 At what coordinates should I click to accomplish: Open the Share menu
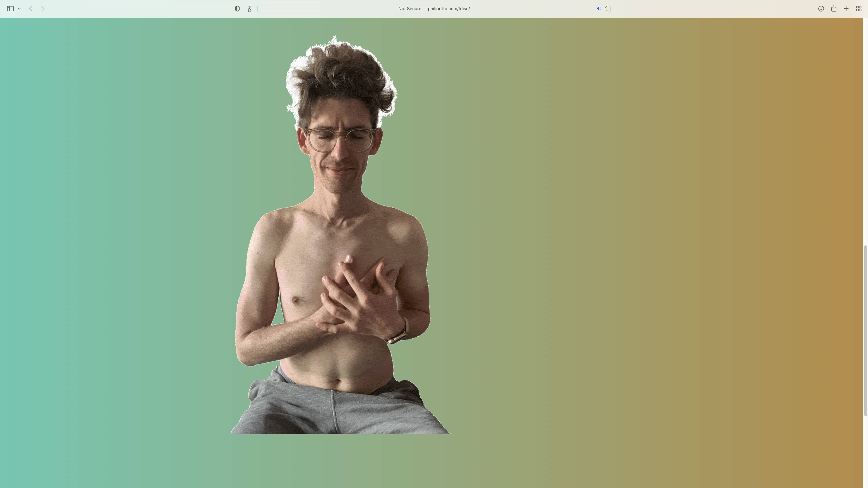click(x=834, y=8)
